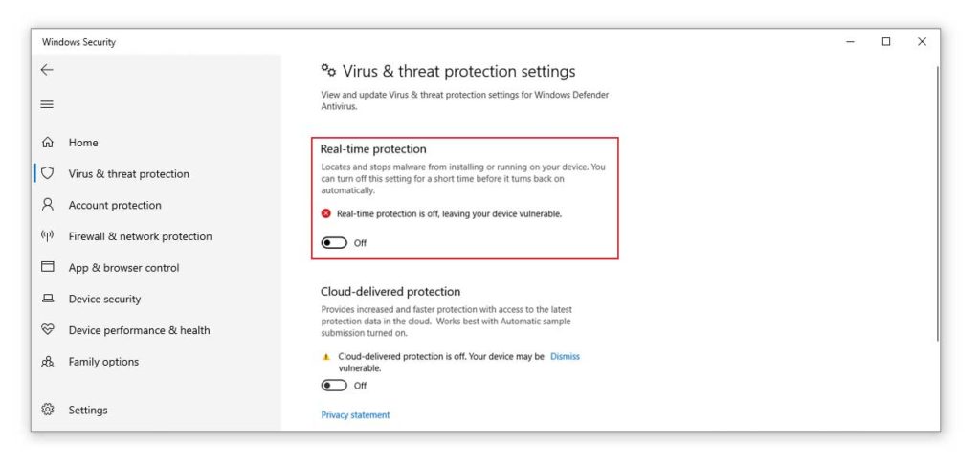This screenshot has width=980, height=467.
Task: Open the Family options people icon
Action: point(48,362)
